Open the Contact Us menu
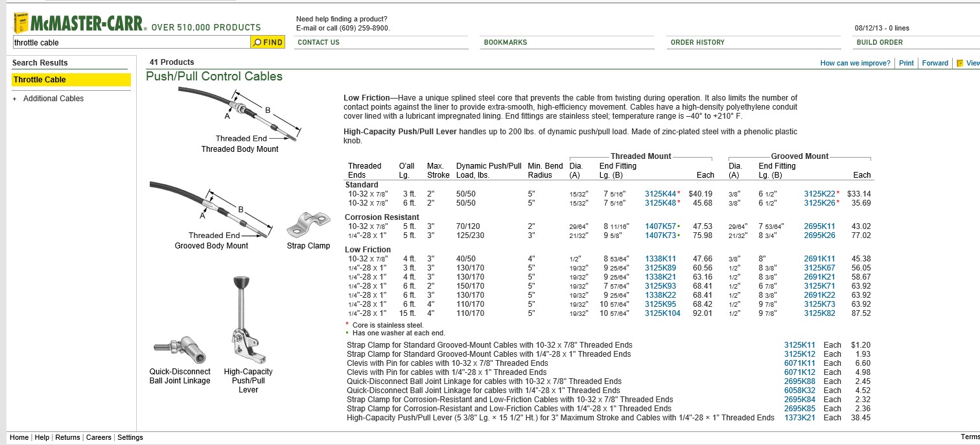Viewport: 980px width, 445px height. pos(318,42)
